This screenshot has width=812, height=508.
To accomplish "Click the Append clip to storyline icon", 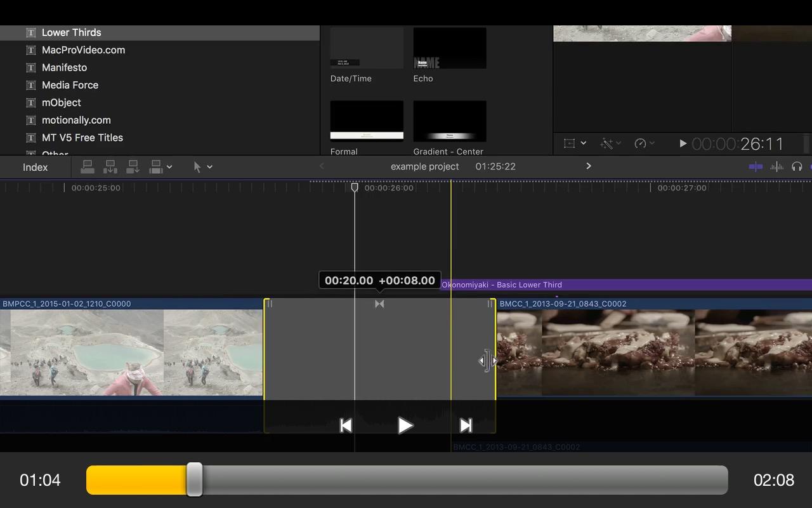I will pyautogui.click(x=133, y=167).
